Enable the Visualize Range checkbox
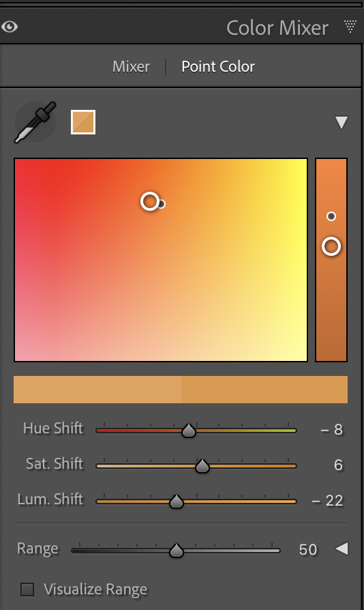 click(x=27, y=590)
